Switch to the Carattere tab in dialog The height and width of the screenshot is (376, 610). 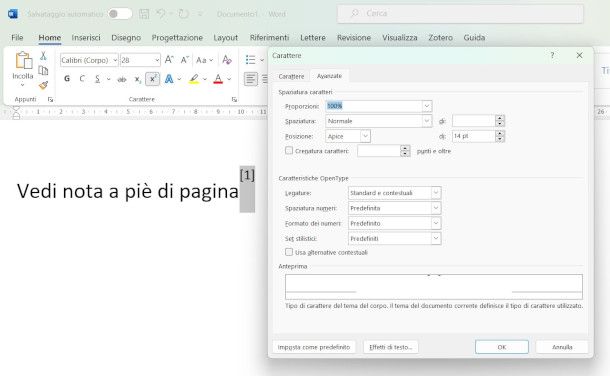(291, 77)
